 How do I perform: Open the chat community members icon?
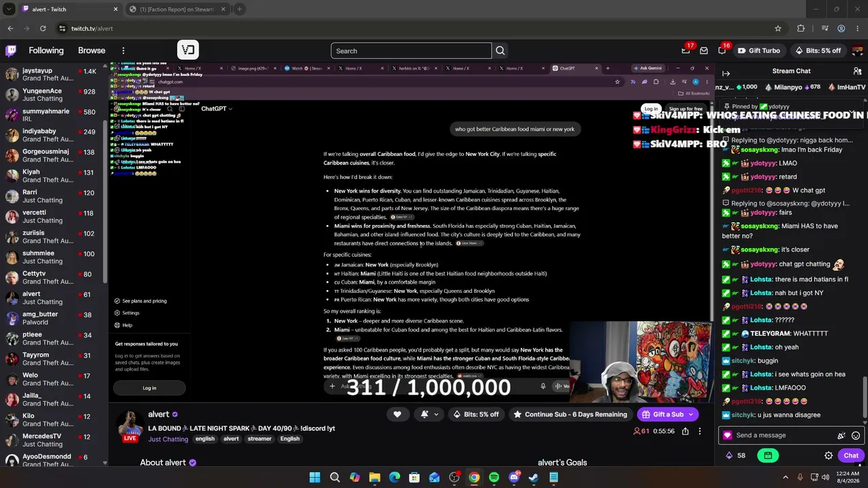pyautogui.click(x=858, y=71)
